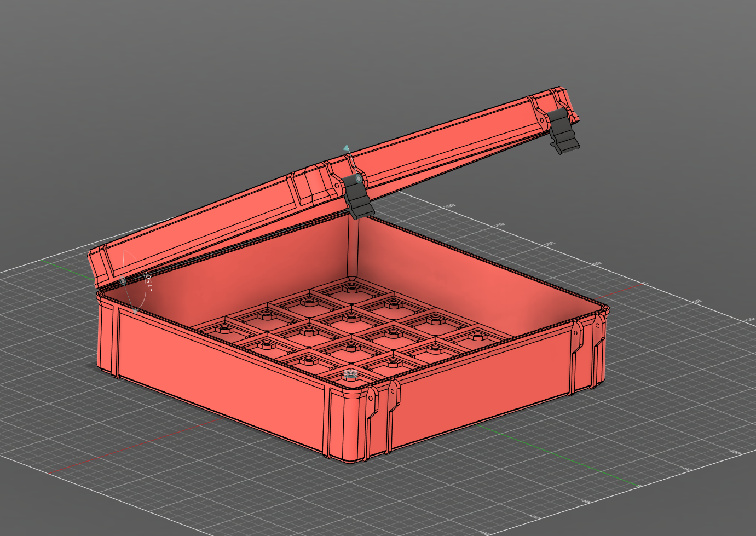
Task: Click the rotation arrowhead below the -150° arc
Action: (136, 311)
